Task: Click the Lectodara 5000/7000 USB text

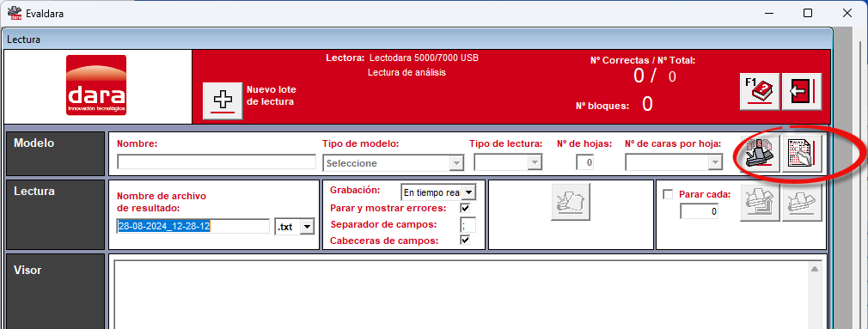Action: (x=424, y=58)
